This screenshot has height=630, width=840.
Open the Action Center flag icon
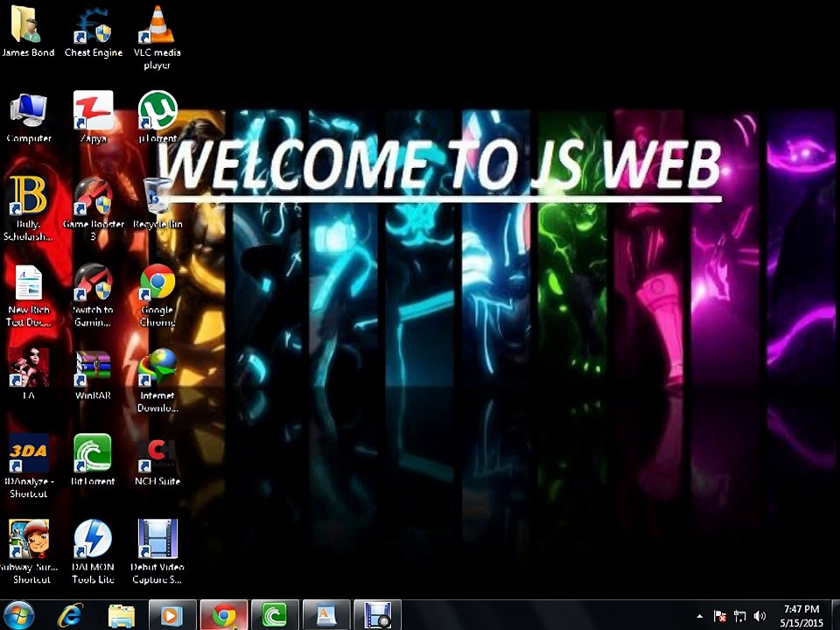[719, 616]
